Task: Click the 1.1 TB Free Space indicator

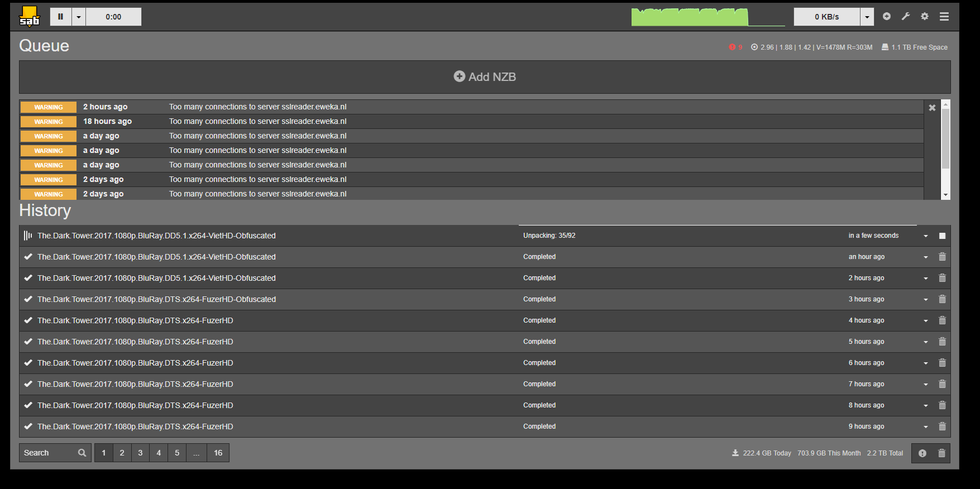Action: pyautogui.click(x=915, y=47)
